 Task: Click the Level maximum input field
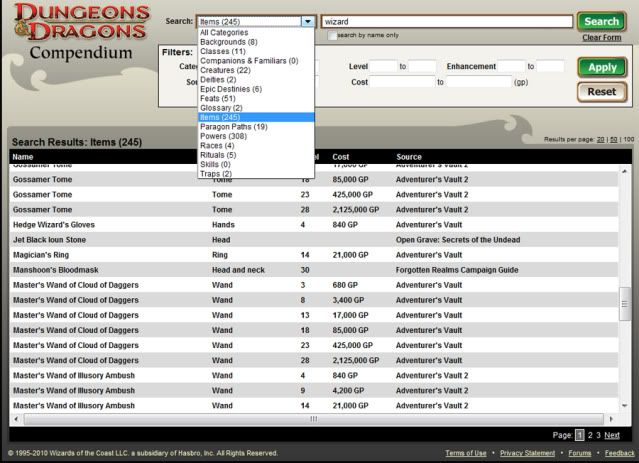[x=422, y=66]
